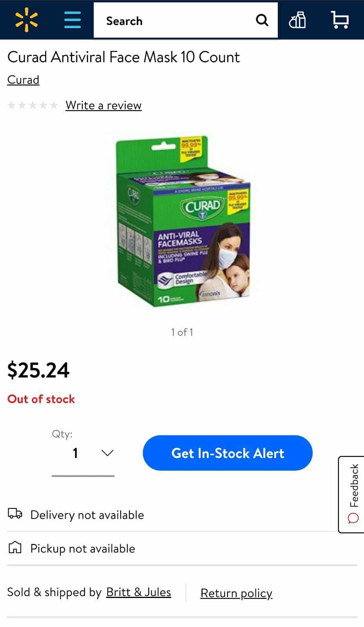Open the Feedback side tab

tap(351, 495)
